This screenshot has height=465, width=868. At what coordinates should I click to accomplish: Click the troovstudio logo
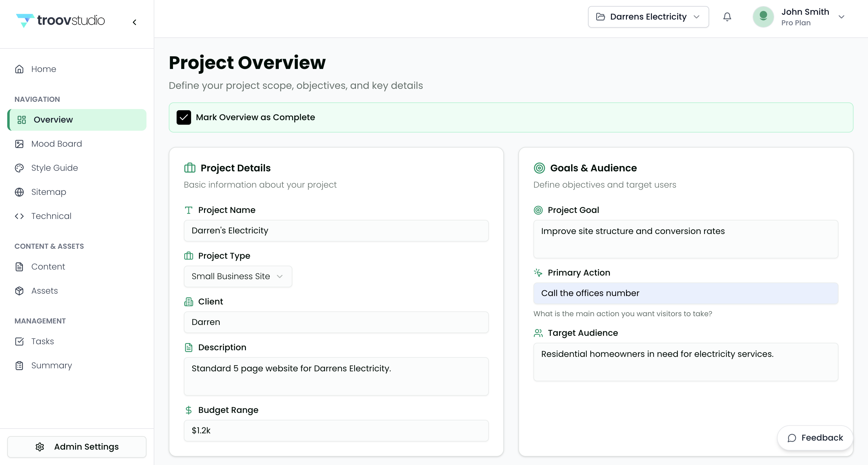click(61, 20)
